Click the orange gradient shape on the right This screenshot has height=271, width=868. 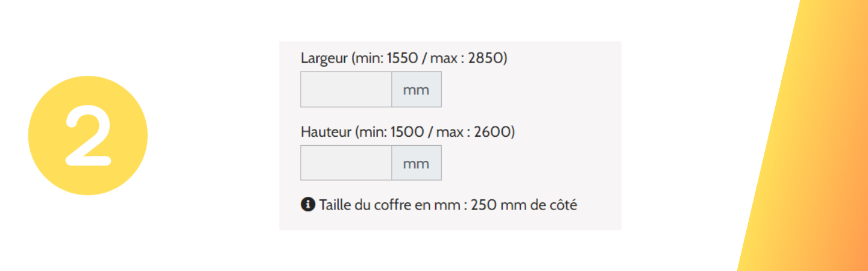pyautogui.click(x=808, y=135)
